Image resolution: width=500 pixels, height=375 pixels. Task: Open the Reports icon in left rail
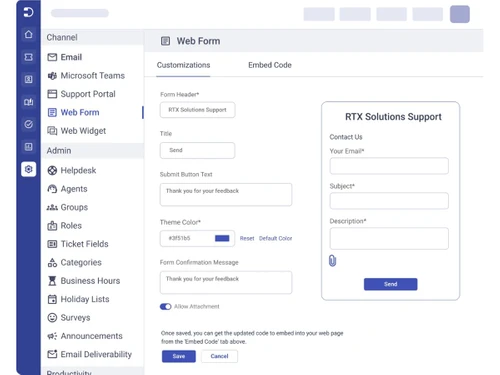tap(29, 147)
